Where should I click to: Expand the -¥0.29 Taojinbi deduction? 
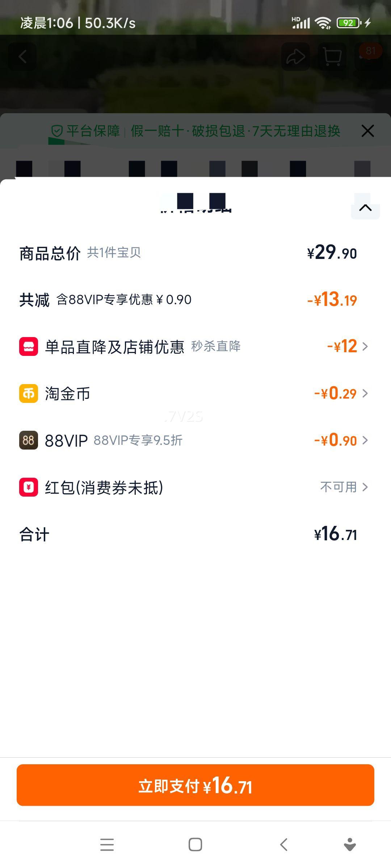[x=341, y=393]
